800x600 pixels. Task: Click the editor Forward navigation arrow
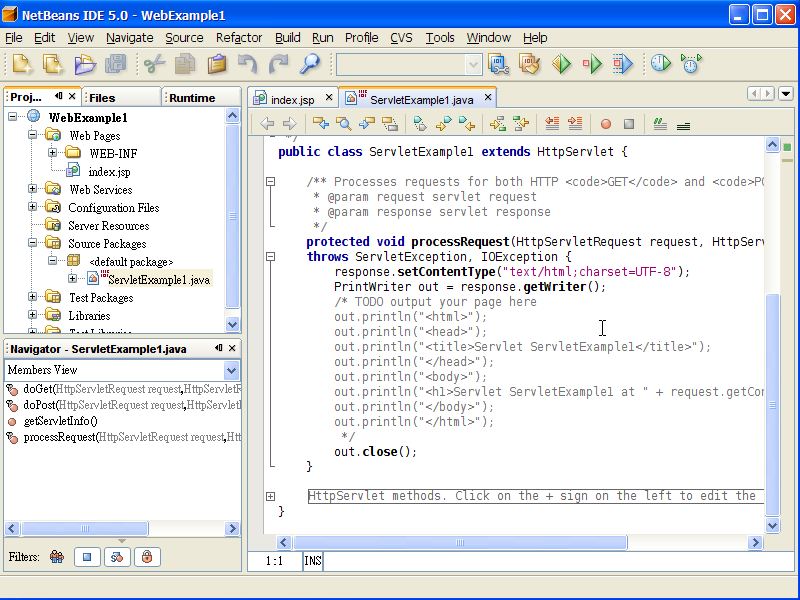(290, 123)
